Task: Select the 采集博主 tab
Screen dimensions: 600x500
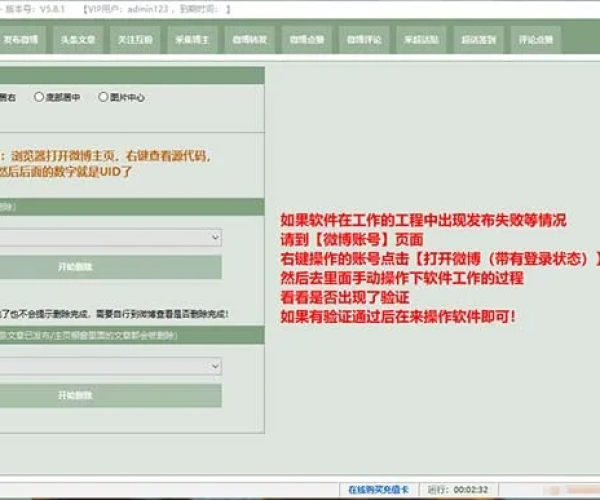Action: tap(192, 39)
